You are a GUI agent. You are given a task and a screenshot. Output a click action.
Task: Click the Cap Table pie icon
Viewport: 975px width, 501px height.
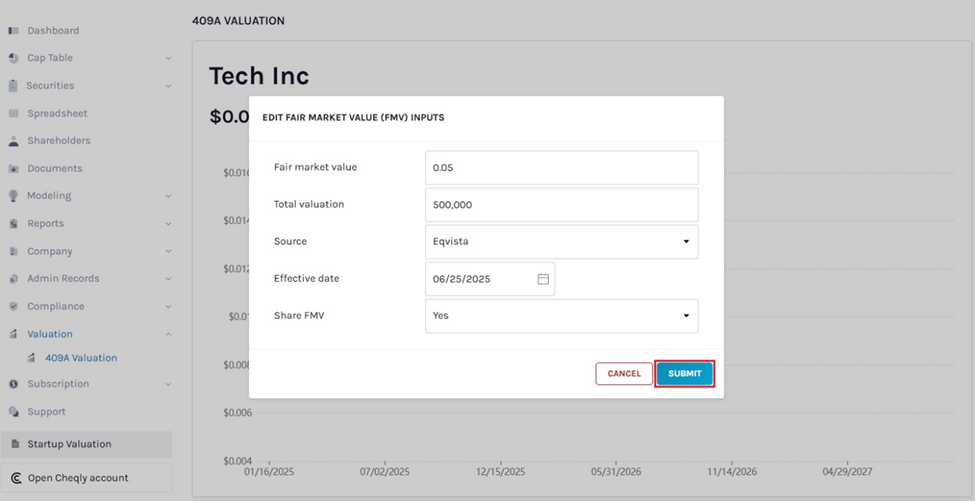pos(14,58)
